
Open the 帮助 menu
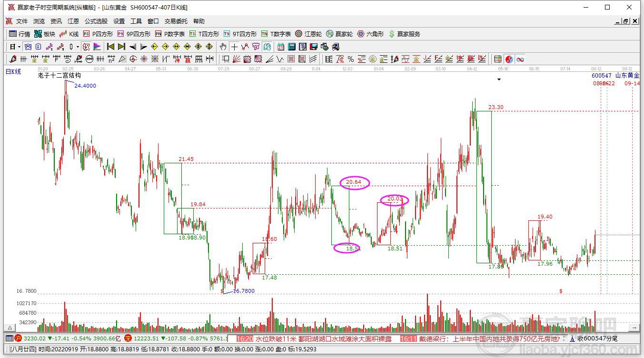199,21
